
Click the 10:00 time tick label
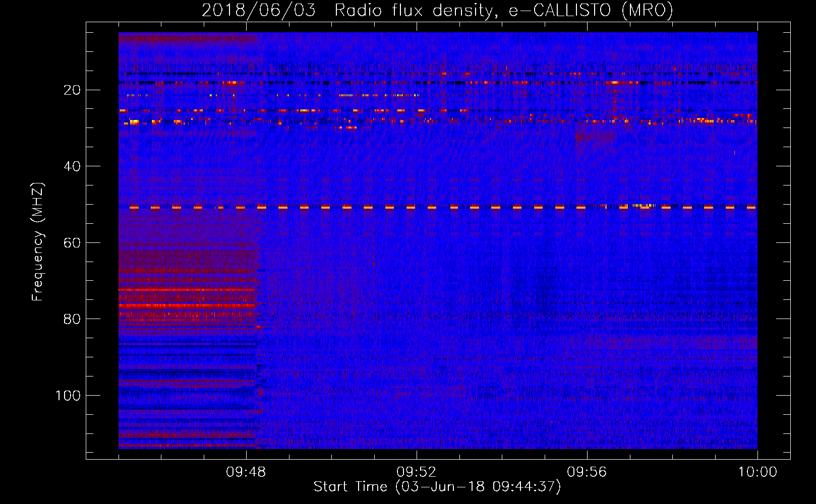[x=757, y=472]
